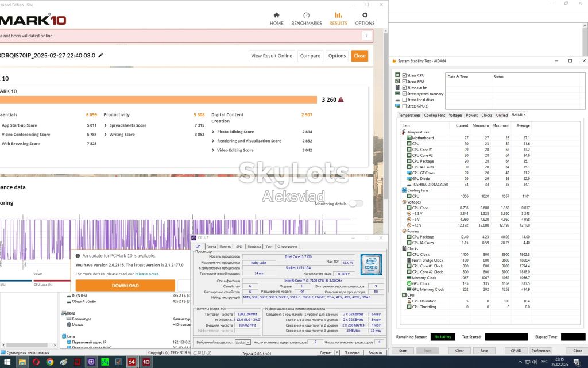Enable the Stress GPU(s) checkbox
The width and height of the screenshot is (588, 368).
click(x=404, y=106)
